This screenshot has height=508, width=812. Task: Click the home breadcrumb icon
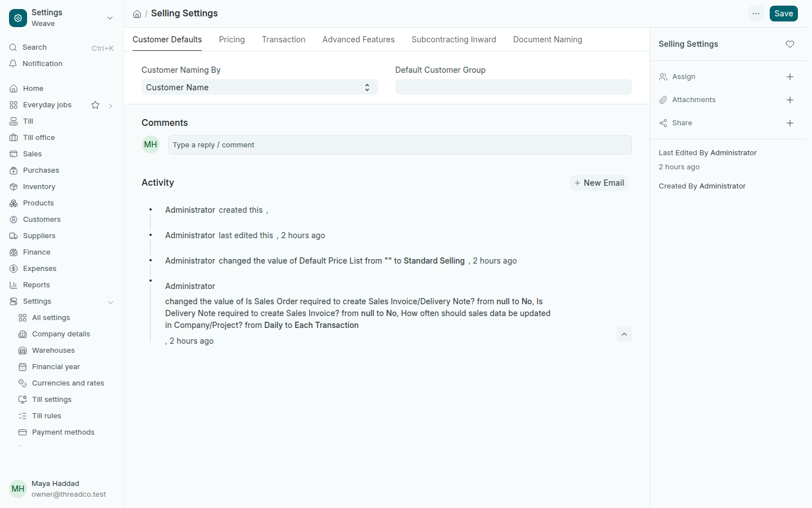pos(136,14)
